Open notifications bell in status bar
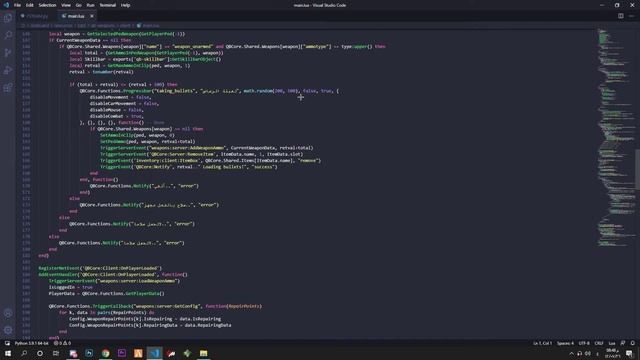This screenshot has height=360, width=640. pyautogui.click(x=632, y=343)
